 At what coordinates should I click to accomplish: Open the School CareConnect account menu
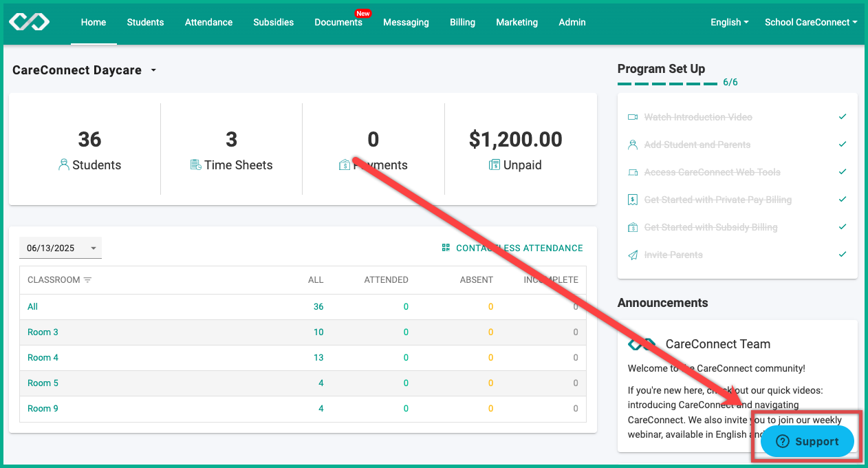(x=811, y=22)
